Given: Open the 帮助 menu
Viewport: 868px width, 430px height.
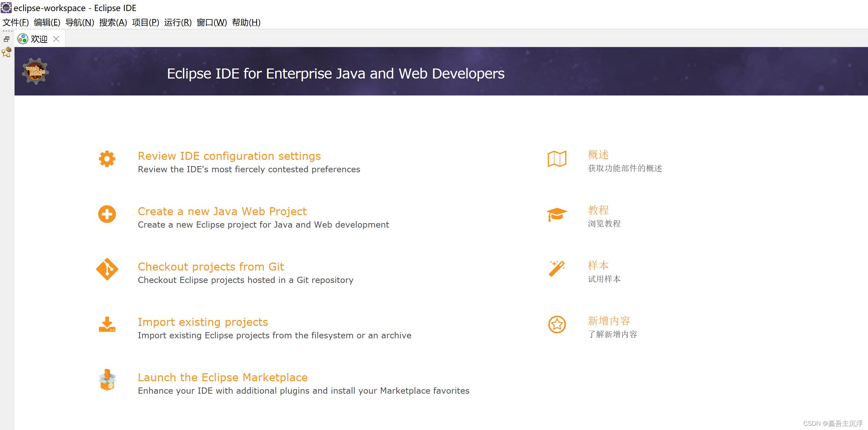Looking at the screenshot, I should point(246,22).
